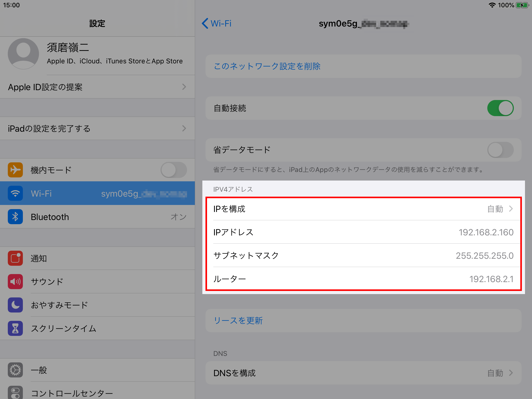Tap the Bluetooth icon in sidebar

pos(15,217)
